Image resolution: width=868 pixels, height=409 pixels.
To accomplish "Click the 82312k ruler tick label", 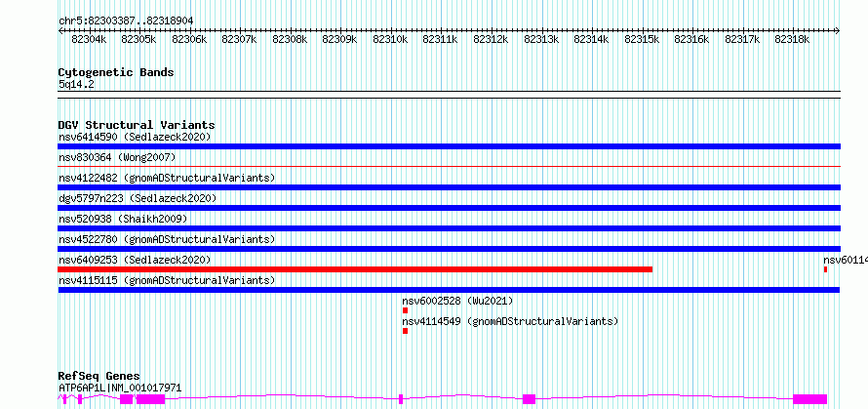I will [x=491, y=39].
